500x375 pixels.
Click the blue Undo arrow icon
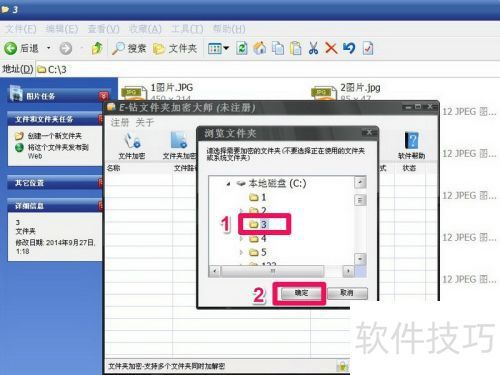[349, 48]
